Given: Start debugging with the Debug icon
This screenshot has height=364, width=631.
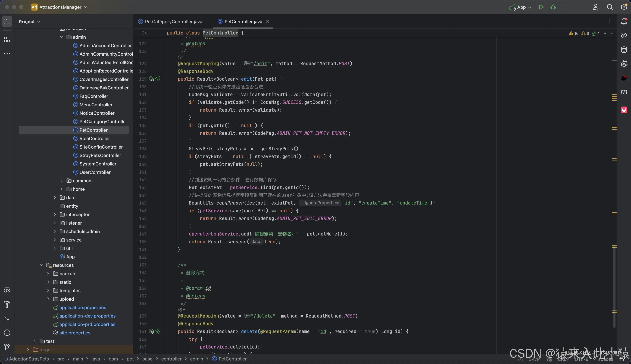Looking at the screenshot, I should tap(553, 7).
